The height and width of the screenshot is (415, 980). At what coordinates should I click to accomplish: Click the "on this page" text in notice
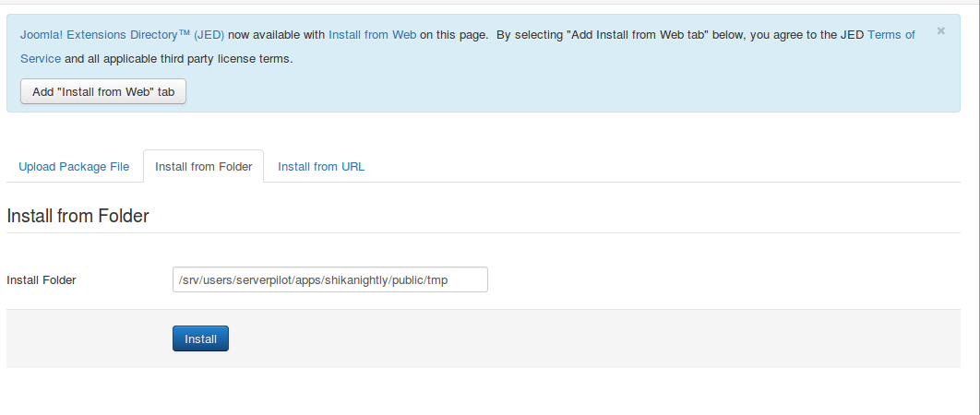pos(453,34)
